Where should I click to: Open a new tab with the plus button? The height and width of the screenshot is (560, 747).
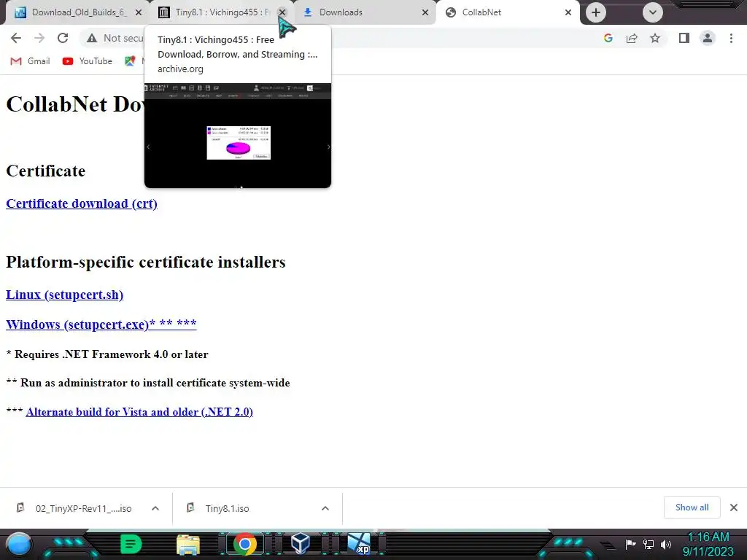[595, 12]
